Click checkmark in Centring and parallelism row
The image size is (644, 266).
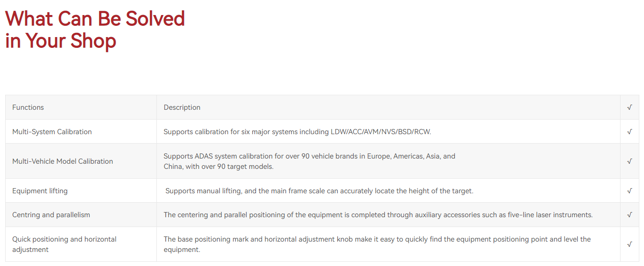point(629,215)
